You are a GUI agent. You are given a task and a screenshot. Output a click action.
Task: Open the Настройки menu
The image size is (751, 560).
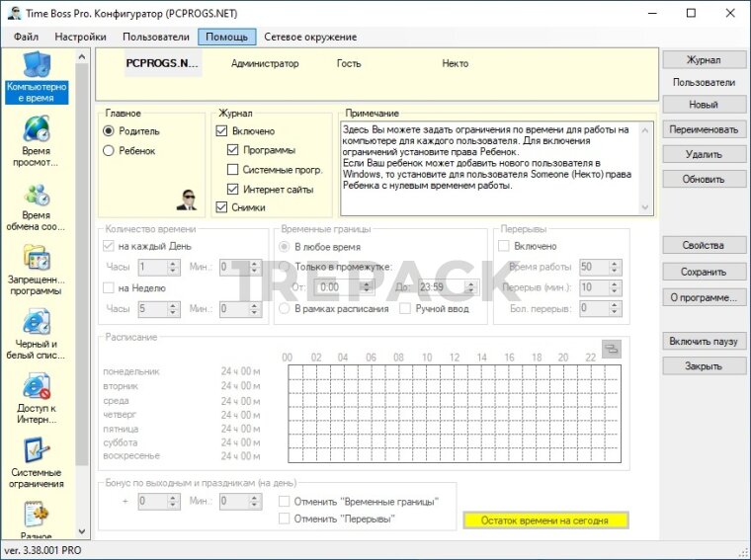(80, 37)
